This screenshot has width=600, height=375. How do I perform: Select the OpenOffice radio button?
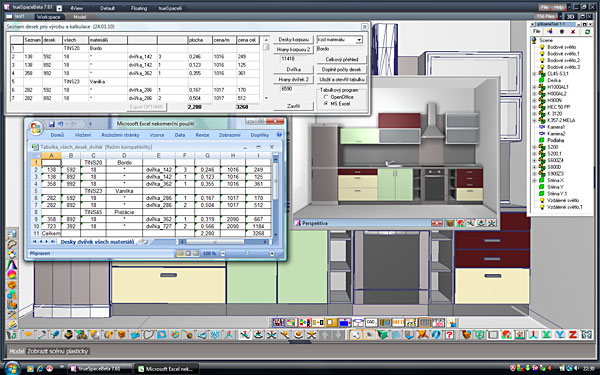(326, 97)
